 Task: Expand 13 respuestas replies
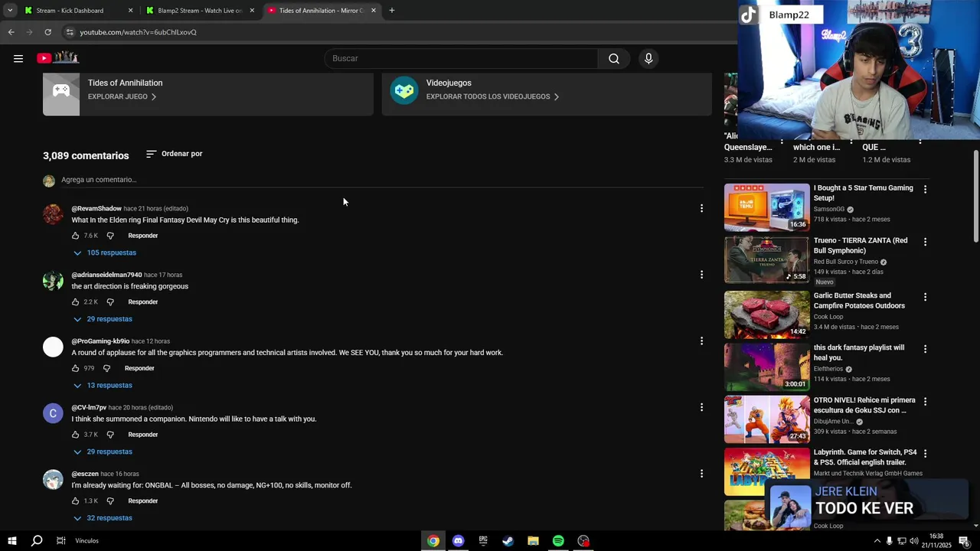(103, 386)
